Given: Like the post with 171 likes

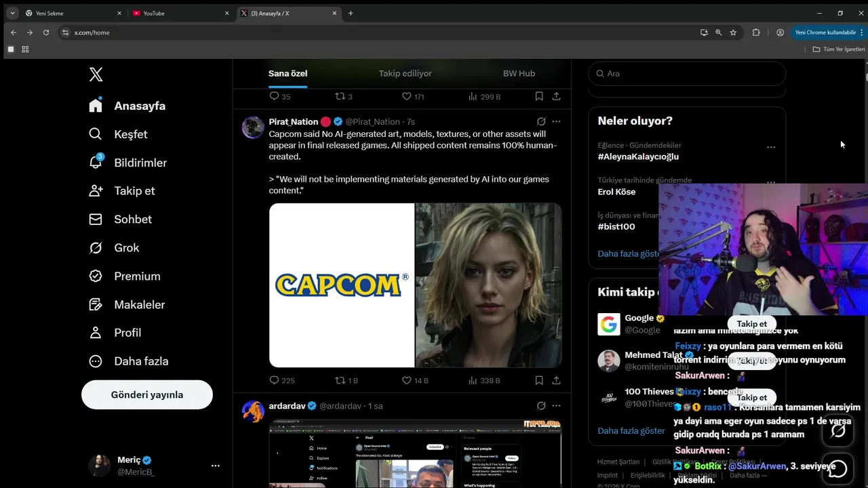Looking at the screenshot, I should coord(407,96).
